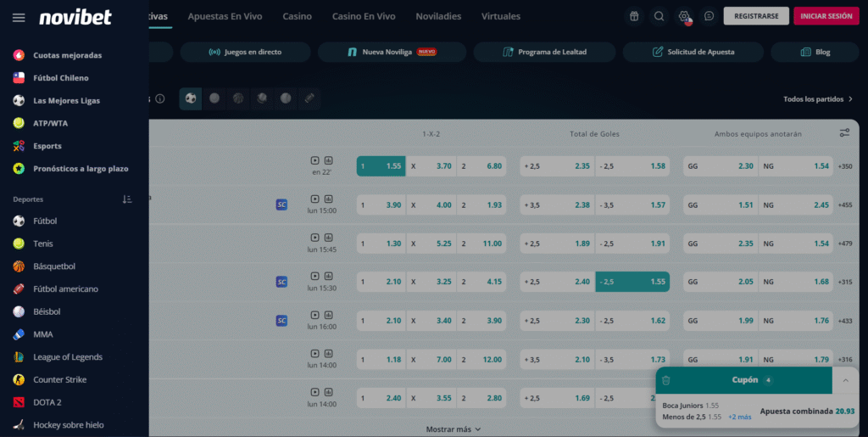The height and width of the screenshot is (437, 868).
Task: Click the novibet logo
Action: point(75,17)
